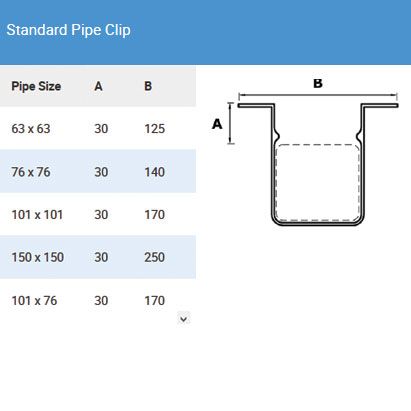Image resolution: width=411 pixels, height=411 pixels.
Task: Click the dashed pipe outline in the clip diagram
Action: click(317, 183)
